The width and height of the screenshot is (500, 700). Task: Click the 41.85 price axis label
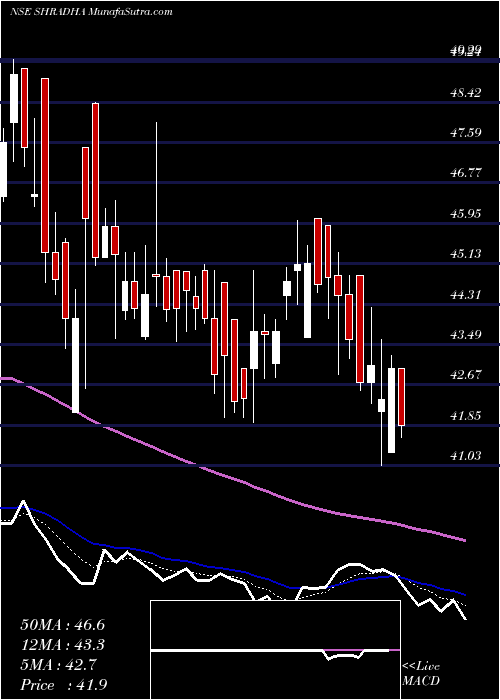tap(466, 416)
